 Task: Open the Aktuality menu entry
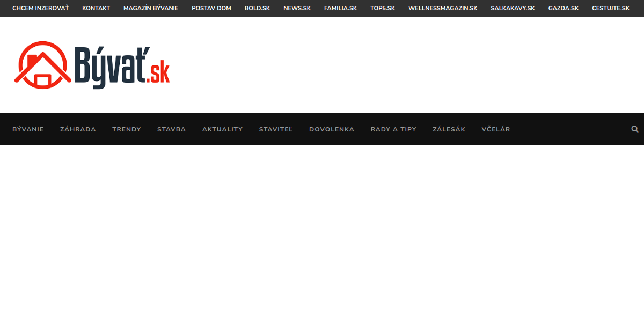tap(222, 129)
